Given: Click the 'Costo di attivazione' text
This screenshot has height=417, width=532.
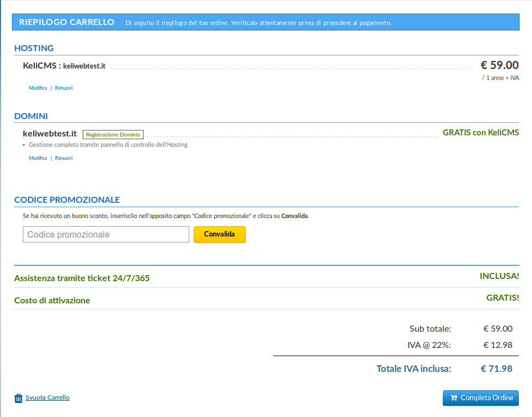Looking at the screenshot, I should (x=52, y=300).
